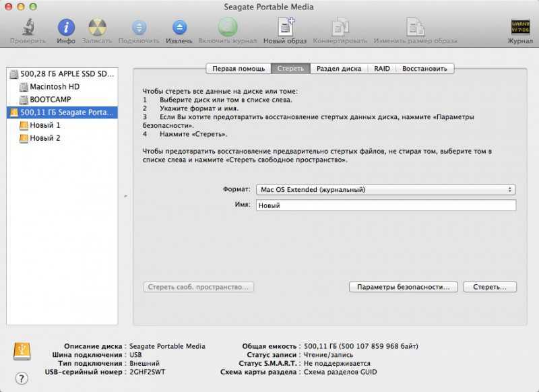Screen dimensions: 539x392
Task: Select the Macintosh HD volume
Action: point(62,87)
